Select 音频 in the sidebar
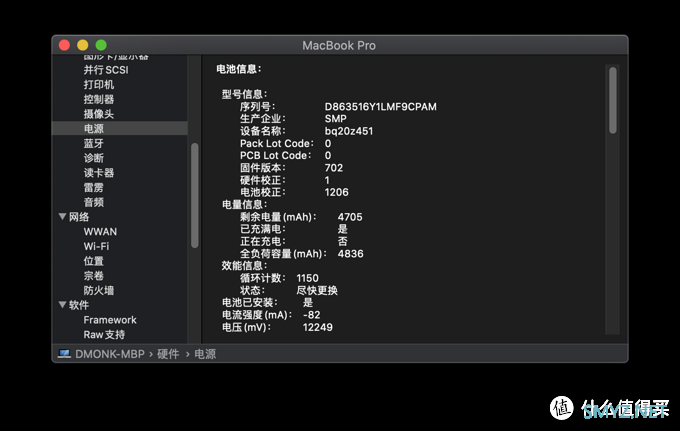 (94, 202)
